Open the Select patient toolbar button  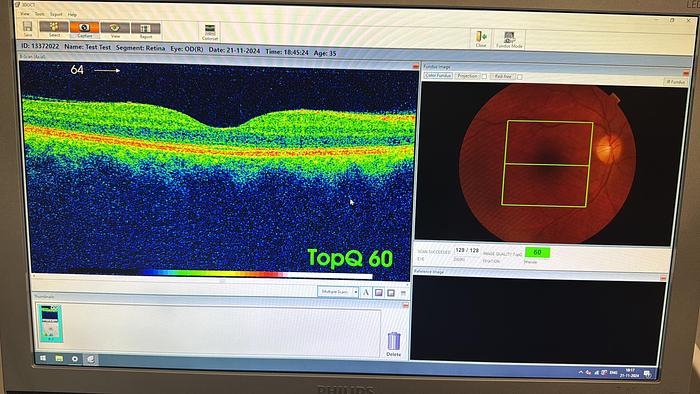54,29
